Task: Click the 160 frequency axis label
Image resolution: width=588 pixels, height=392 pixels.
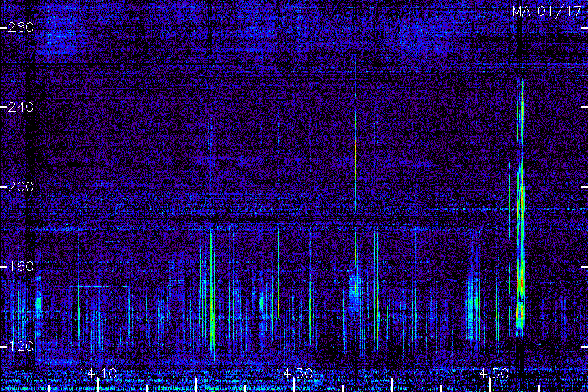Action: click(x=21, y=267)
